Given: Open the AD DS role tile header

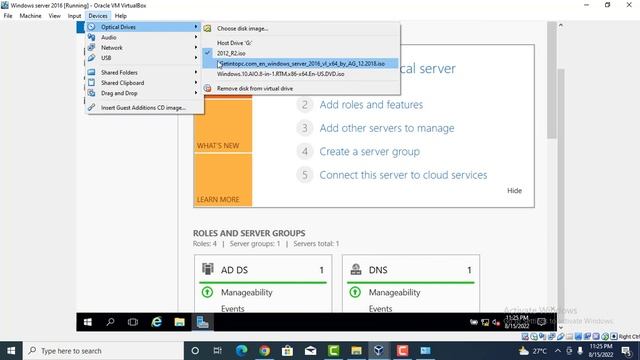Looking at the screenshot, I should (x=263, y=270).
